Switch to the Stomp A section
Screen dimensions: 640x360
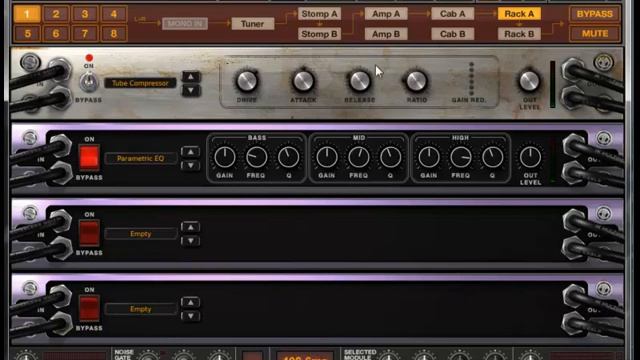tap(319, 14)
